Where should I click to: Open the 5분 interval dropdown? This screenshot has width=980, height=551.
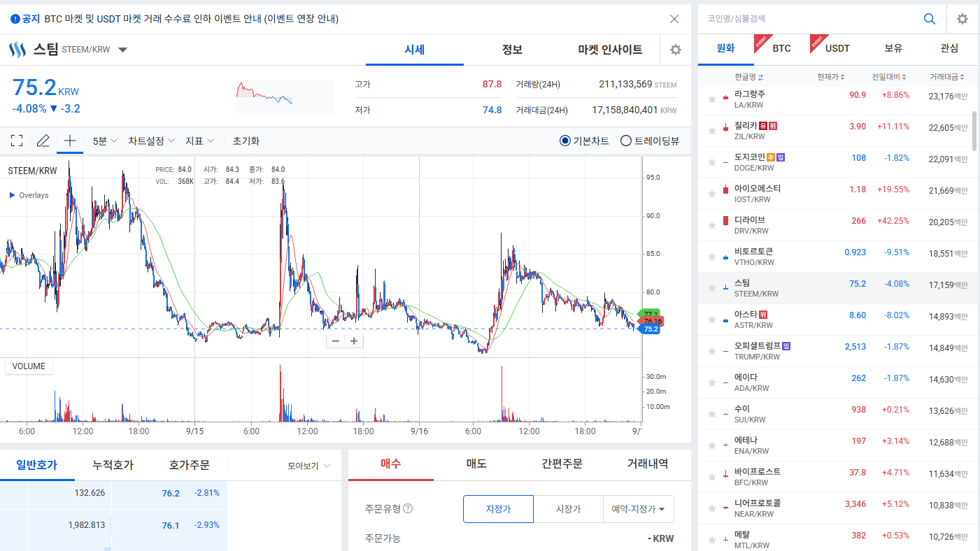[105, 141]
